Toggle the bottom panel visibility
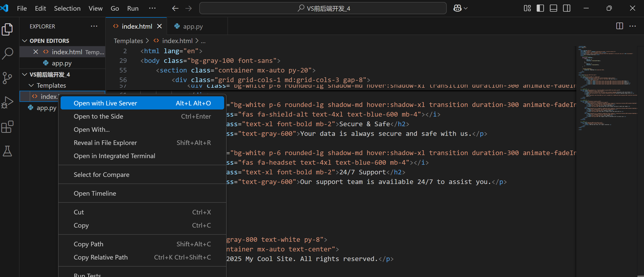Screen dimensions: 644x277 (553, 8)
